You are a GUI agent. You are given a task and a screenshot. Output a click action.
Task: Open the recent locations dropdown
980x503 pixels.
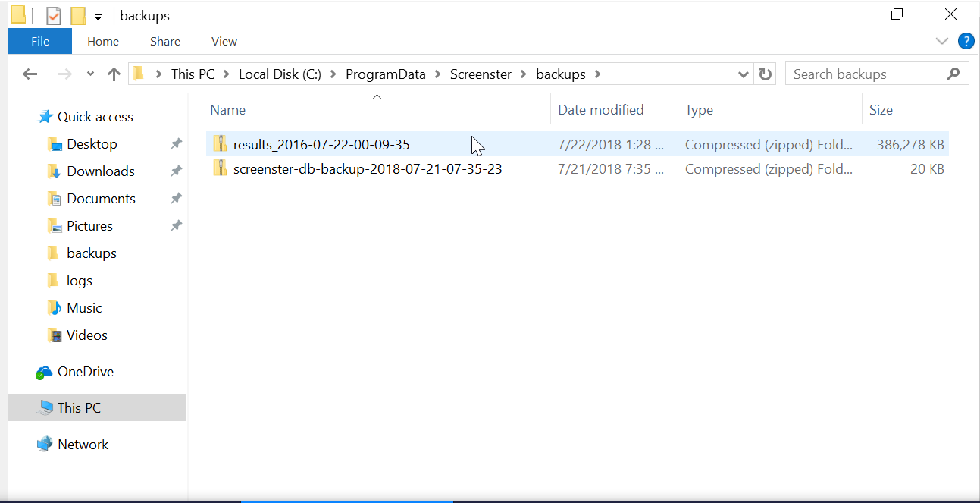[x=91, y=74]
